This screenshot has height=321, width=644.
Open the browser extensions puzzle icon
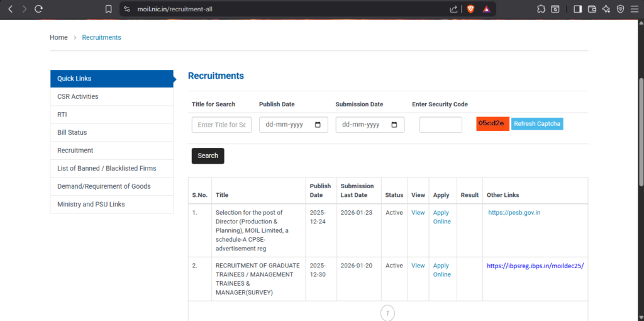[541, 9]
